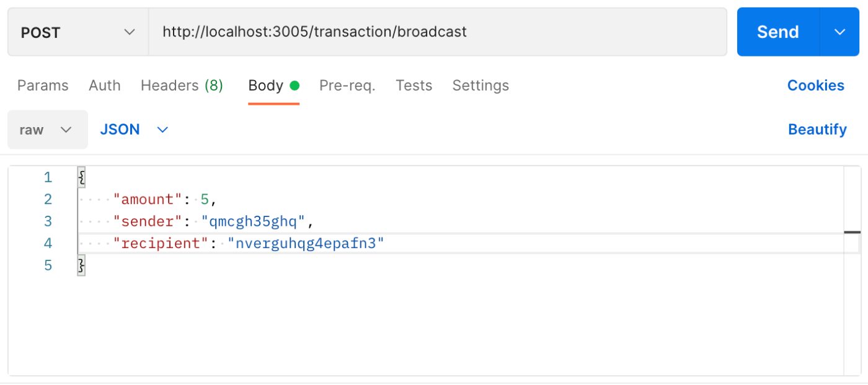
Task: Switch to the Params tab
Action: 43,86
